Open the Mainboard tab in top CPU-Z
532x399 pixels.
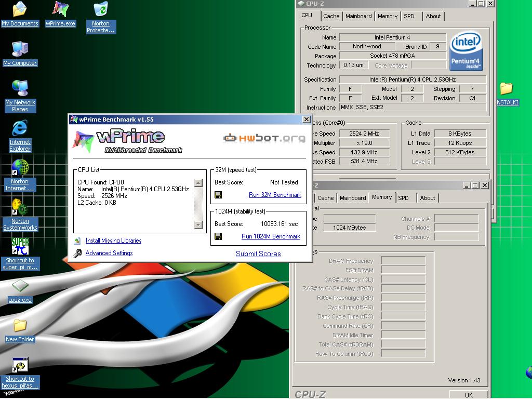click(358, 16)
